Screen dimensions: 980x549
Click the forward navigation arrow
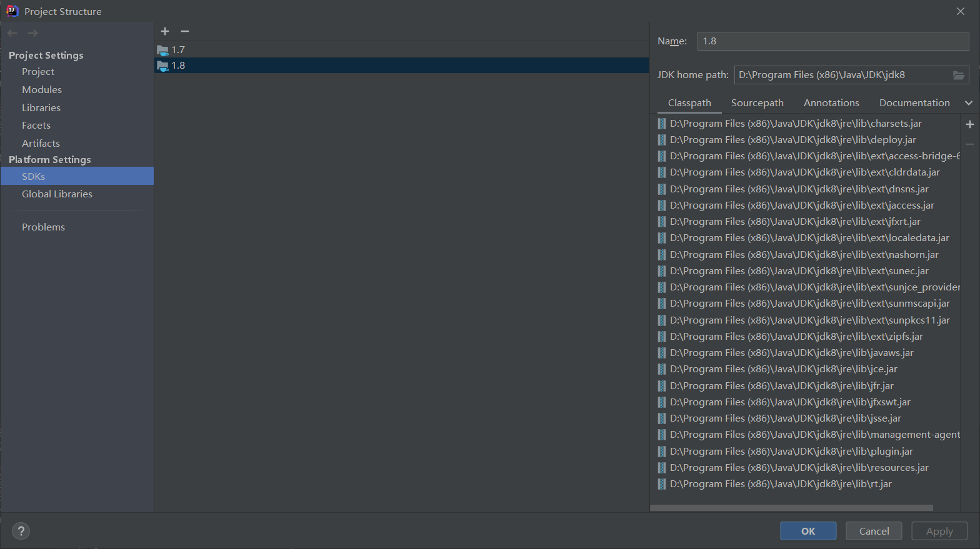click(x=33, y=33)
